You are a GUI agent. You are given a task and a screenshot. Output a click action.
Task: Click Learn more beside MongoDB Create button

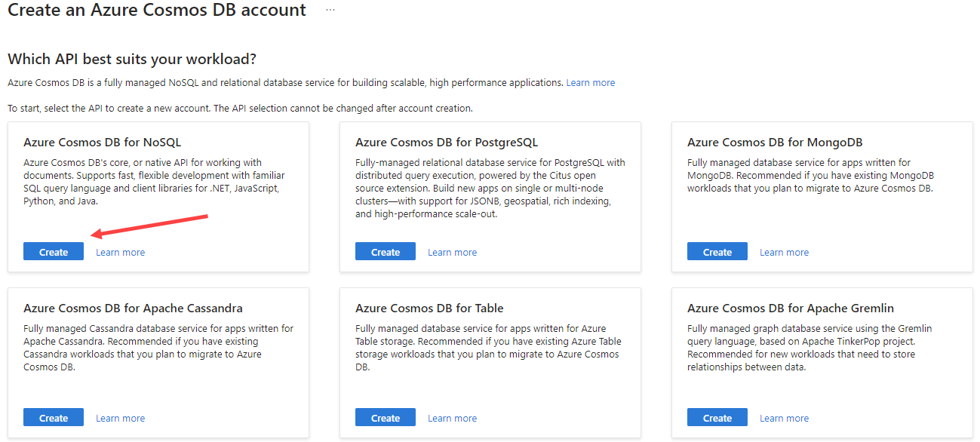785,252
